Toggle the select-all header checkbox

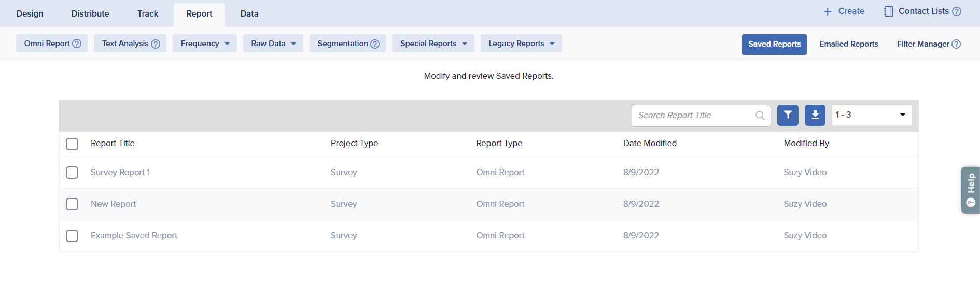click(72, 144)
